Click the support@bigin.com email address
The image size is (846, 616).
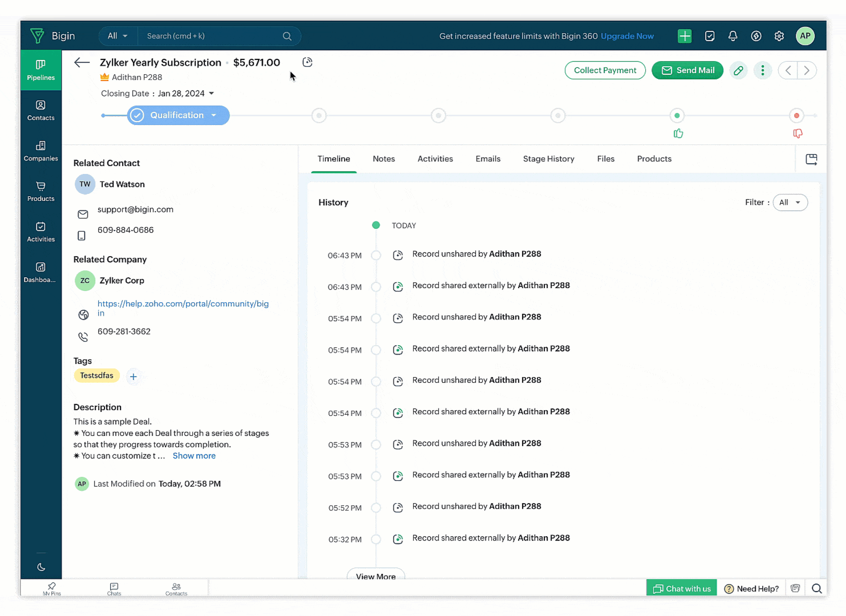135,209
